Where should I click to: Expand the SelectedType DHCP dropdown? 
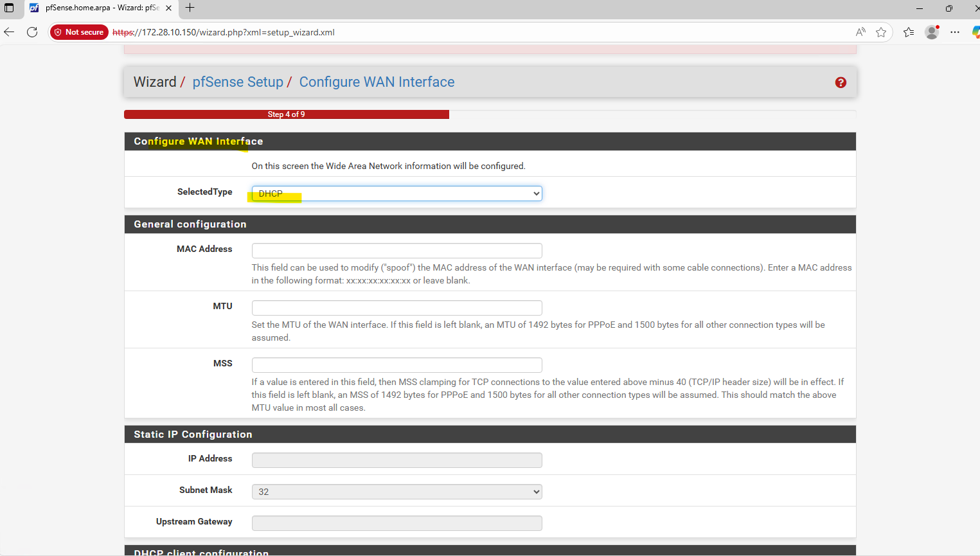point(396,193)
